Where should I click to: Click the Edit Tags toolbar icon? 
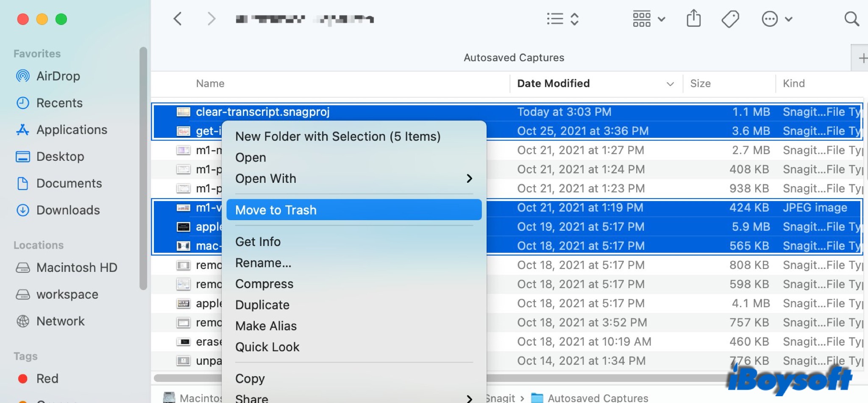tap(730, 19)
